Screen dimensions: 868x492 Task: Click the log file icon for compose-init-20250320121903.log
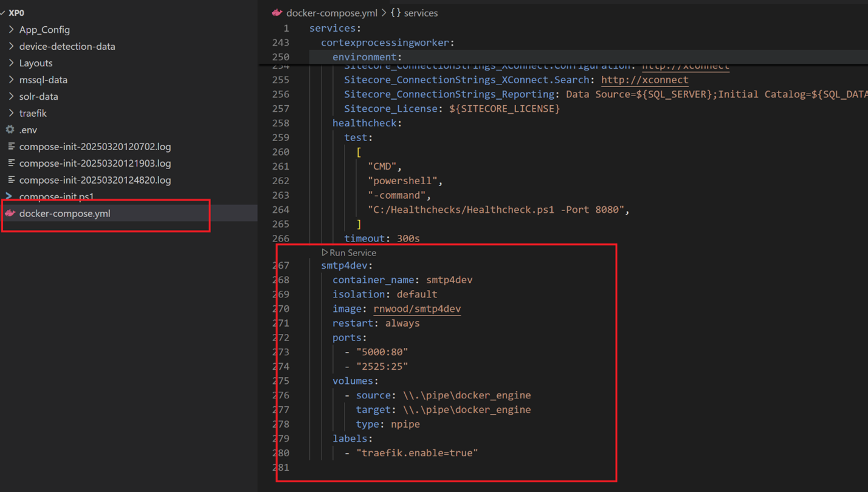[11, 163]
